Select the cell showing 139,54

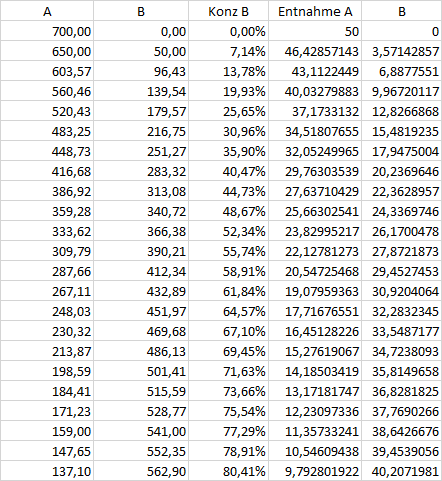pos(141,91)
